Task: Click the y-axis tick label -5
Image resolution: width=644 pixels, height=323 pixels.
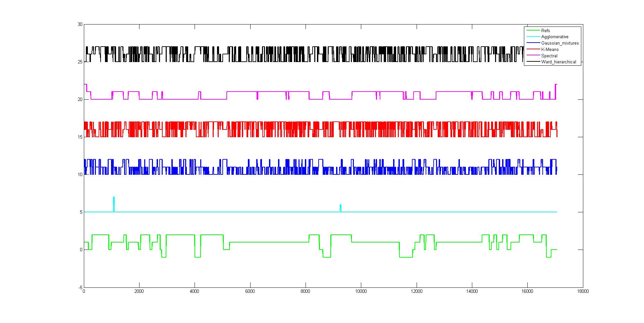Action: [x=80, y=287]
